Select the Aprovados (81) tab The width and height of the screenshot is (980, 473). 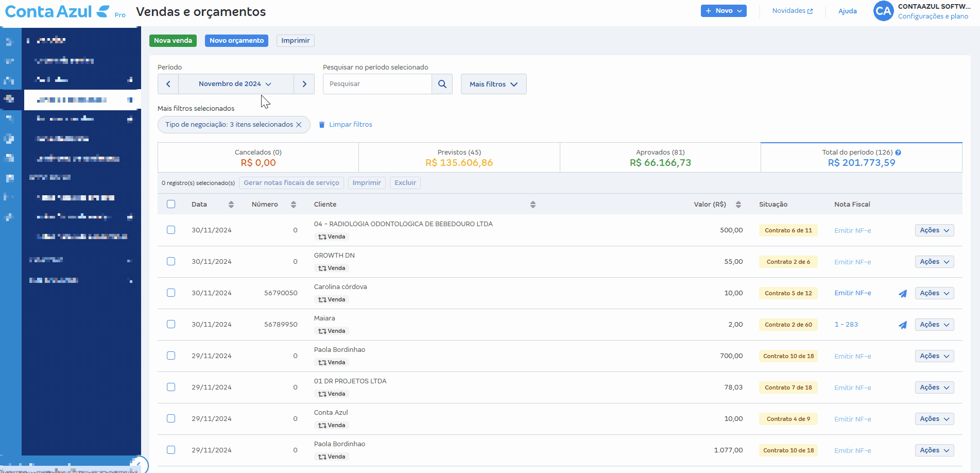(x=660, y=158)
